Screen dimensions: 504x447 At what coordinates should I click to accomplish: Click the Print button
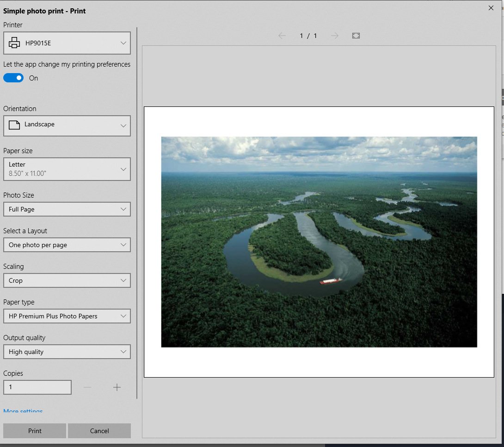tap(35, 431)
